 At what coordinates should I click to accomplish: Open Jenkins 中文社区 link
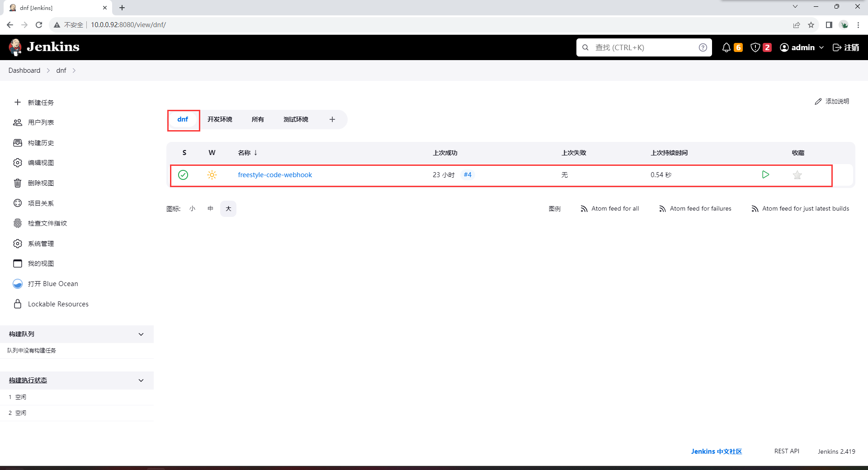click(717, 451)
